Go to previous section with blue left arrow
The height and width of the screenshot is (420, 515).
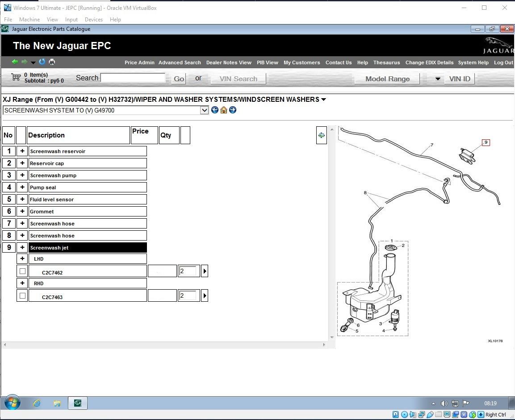point(215,110)
